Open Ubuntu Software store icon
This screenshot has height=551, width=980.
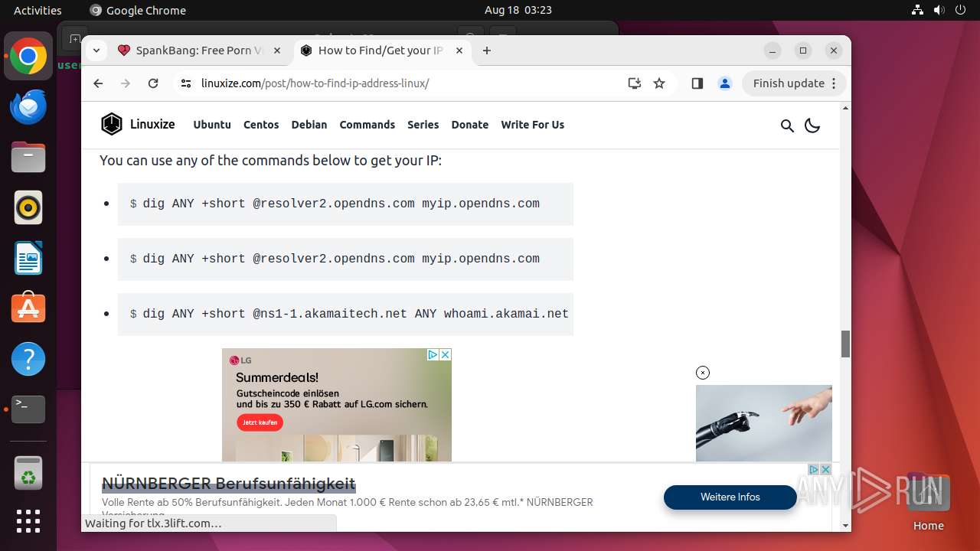(28, 308)
